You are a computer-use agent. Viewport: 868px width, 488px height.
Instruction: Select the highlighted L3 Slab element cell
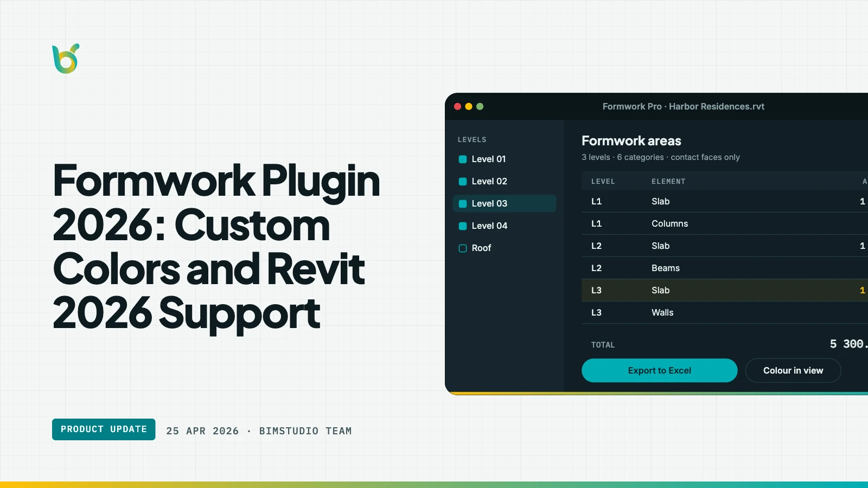[660, 290]
